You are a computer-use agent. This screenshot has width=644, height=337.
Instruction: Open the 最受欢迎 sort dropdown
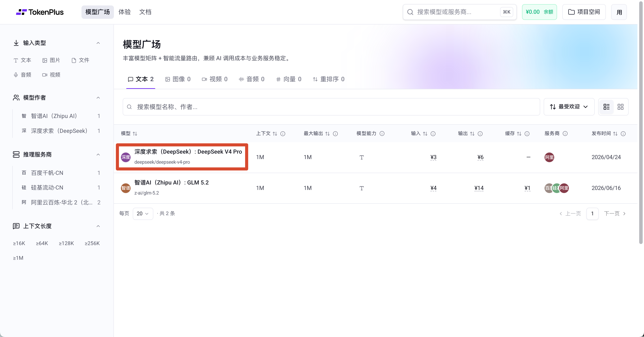569,107
